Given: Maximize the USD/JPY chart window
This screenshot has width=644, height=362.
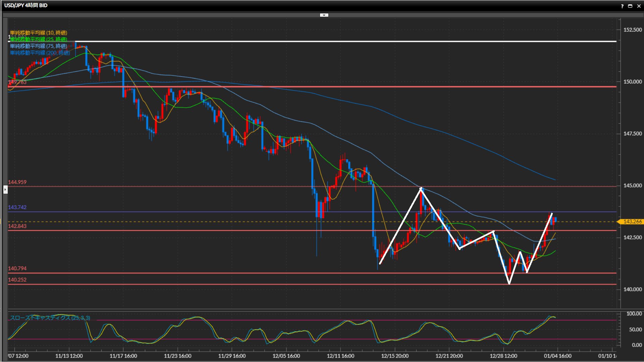Looking at the screenshot, I should pyautogui.click(x=630, y=6).
